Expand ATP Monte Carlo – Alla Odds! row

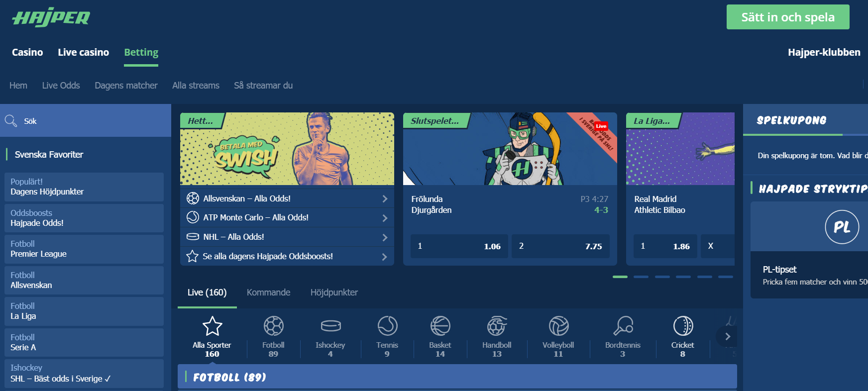[x=287, y=217]
